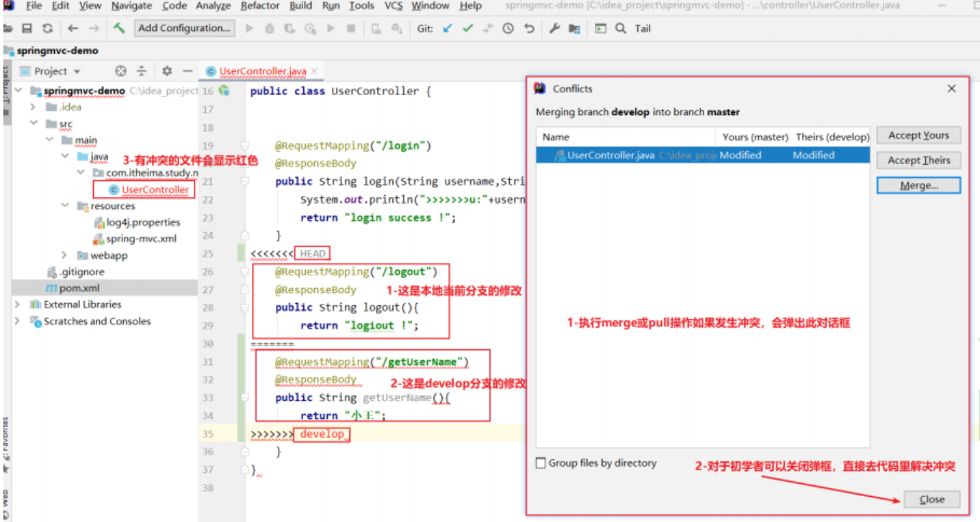The width and height of the screenshot is (980, 522).
Task: Expand the .idea folder
Action: pyautogui.click(x=33, y=107)
